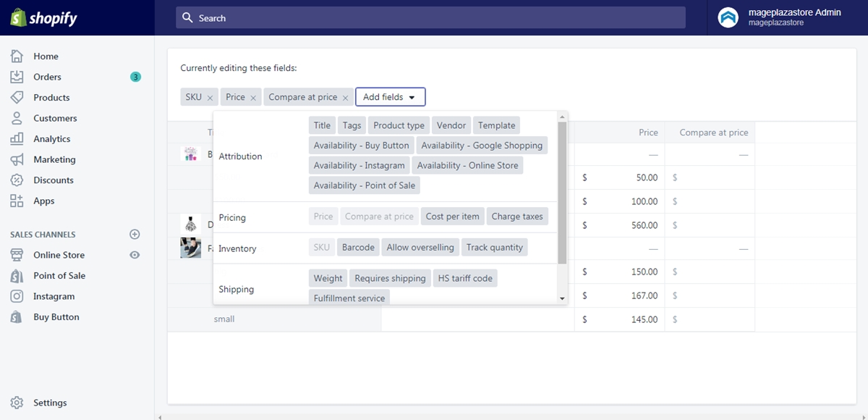Edit the 560.00 price cell
This screenshot has width=868, height=420.
(x=620, y=225)
